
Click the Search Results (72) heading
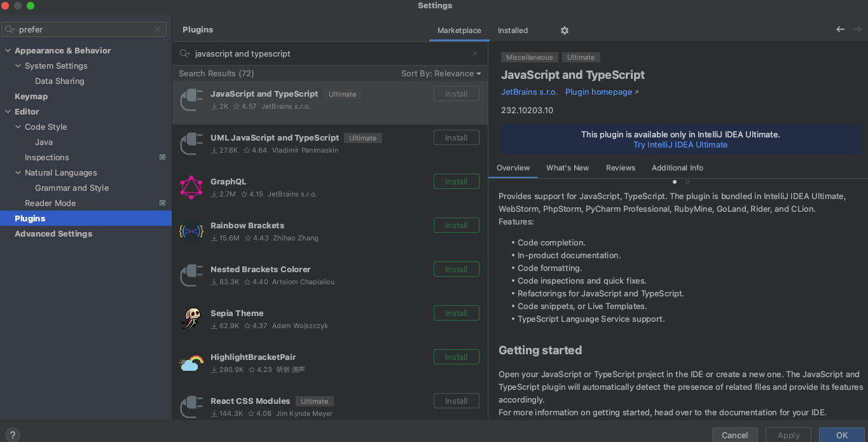(216, 73)
